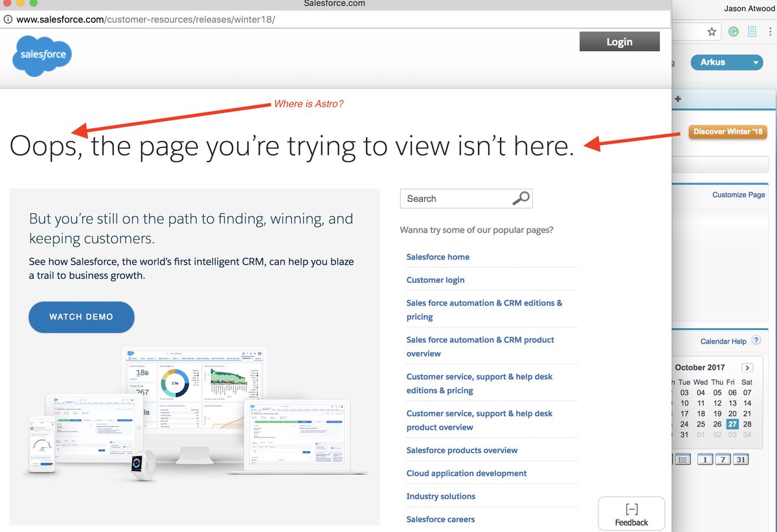The height and width of the screenshot is (532, 777).
Task: Open the Salesforce careers link
Action: pyautogui.click(x=440, y=520)
